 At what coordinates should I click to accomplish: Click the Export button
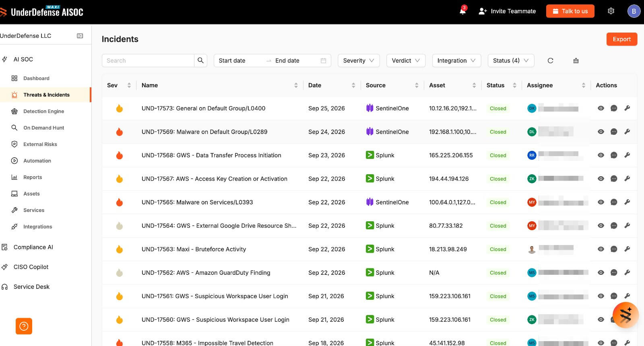pyautogui.click(x=622, y=39)
